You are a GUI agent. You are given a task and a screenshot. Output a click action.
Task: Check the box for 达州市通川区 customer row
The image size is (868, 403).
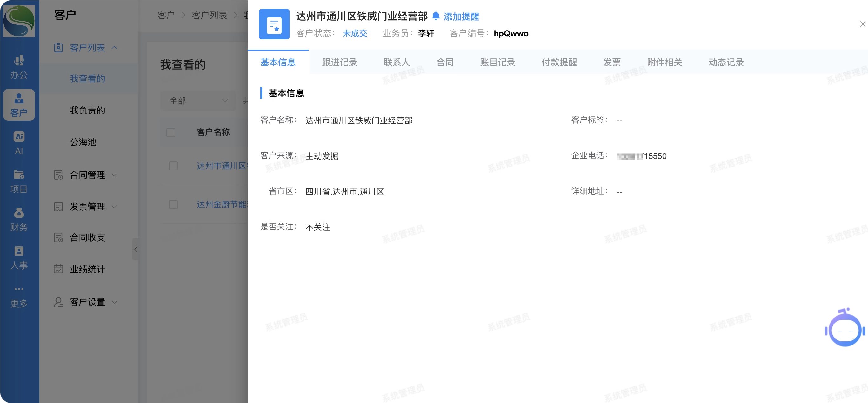tap(173, 166)
